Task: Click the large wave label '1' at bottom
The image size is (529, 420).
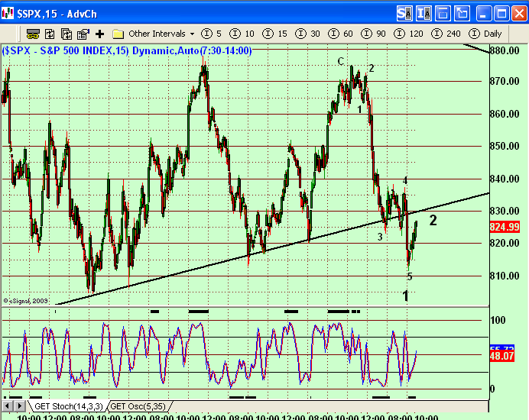Action: pos(406,296)
